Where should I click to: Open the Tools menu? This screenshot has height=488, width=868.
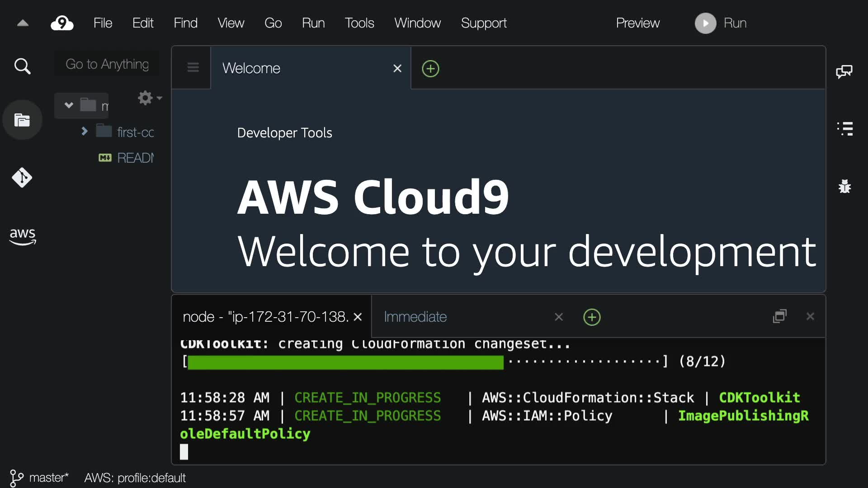point(359,23)
